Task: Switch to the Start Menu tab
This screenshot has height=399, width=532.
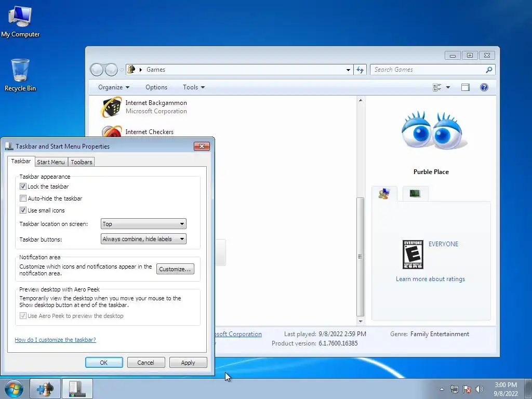Action: tap(51, 162)
